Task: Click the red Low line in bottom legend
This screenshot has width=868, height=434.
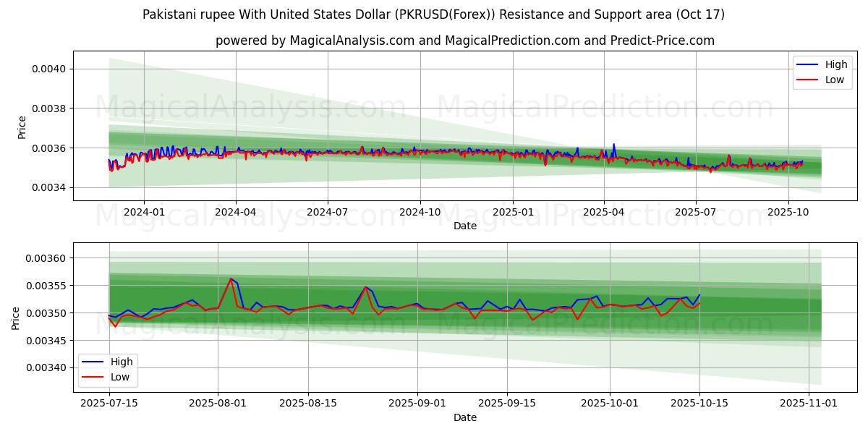Action: 93,376
